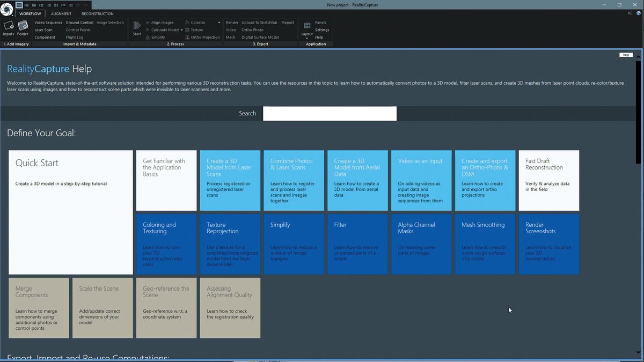Select the single-pane layout icon in title bar
Image resolution: width=644 pixels, height=362 pixels.
19,5
